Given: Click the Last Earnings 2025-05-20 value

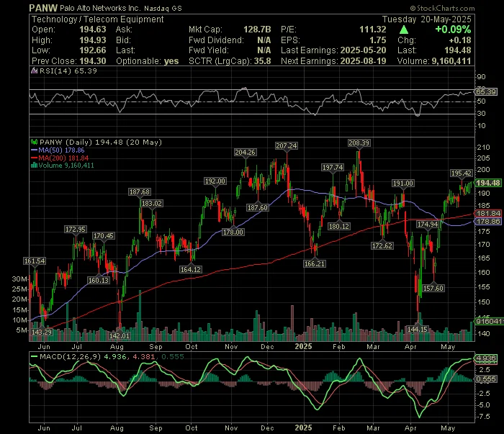Looking at the screenshot, I should (x=363, y=50).
